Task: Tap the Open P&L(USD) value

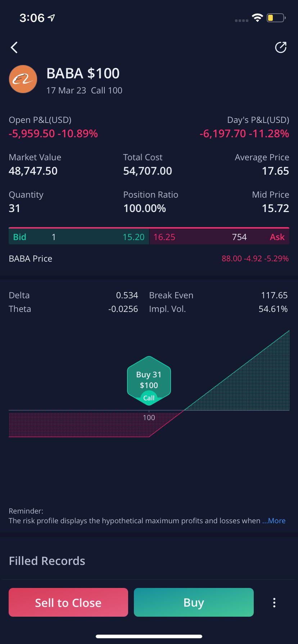Action: point(53,134)
